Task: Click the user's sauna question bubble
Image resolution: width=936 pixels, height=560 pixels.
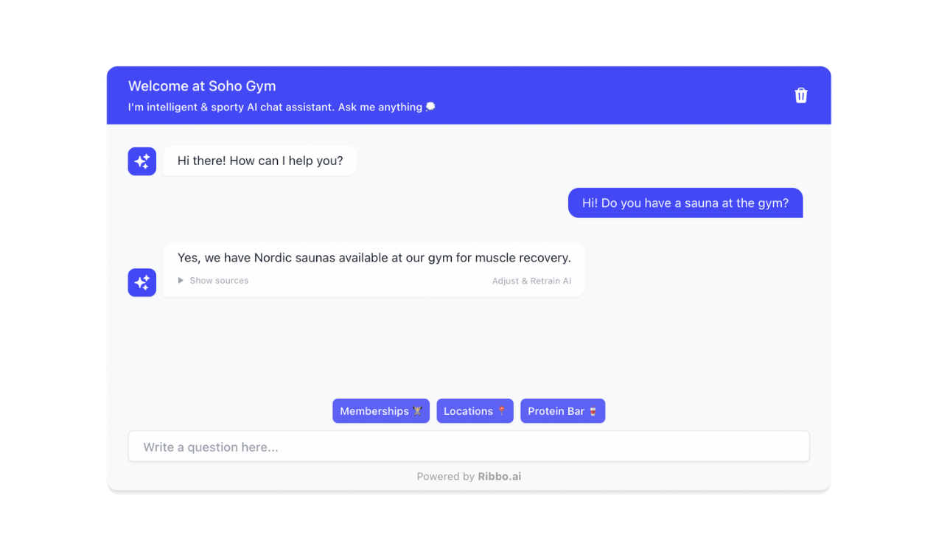Action: coord(685,203)
